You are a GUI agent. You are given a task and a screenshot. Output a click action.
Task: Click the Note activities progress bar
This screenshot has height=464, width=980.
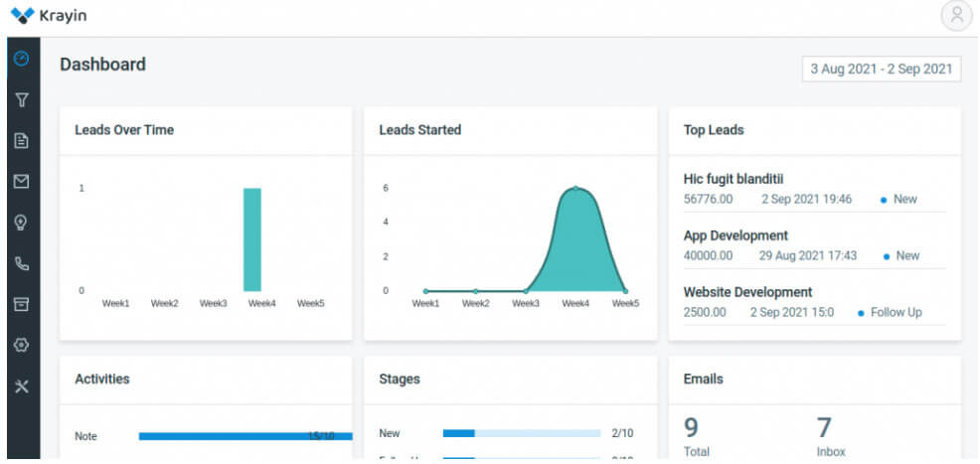245,436
